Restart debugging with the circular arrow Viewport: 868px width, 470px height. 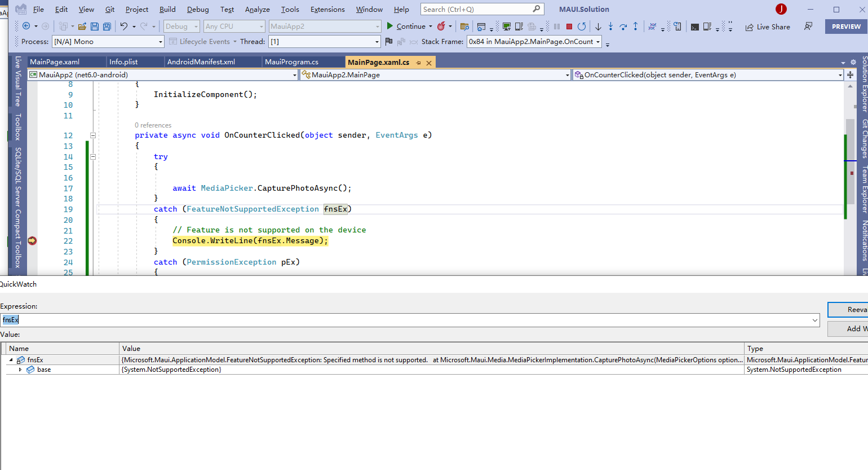coord(582,27)
